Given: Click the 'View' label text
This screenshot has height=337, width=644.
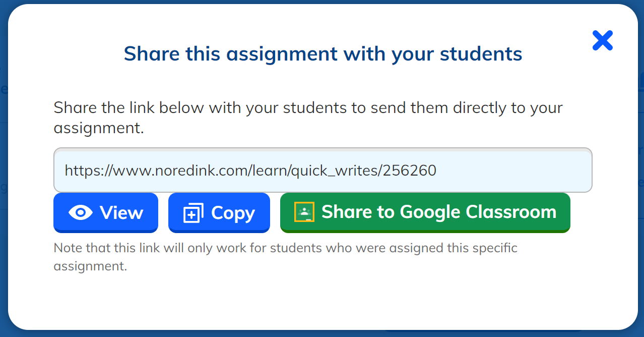Looking at the screenshot, I should (x=121, y=212).
